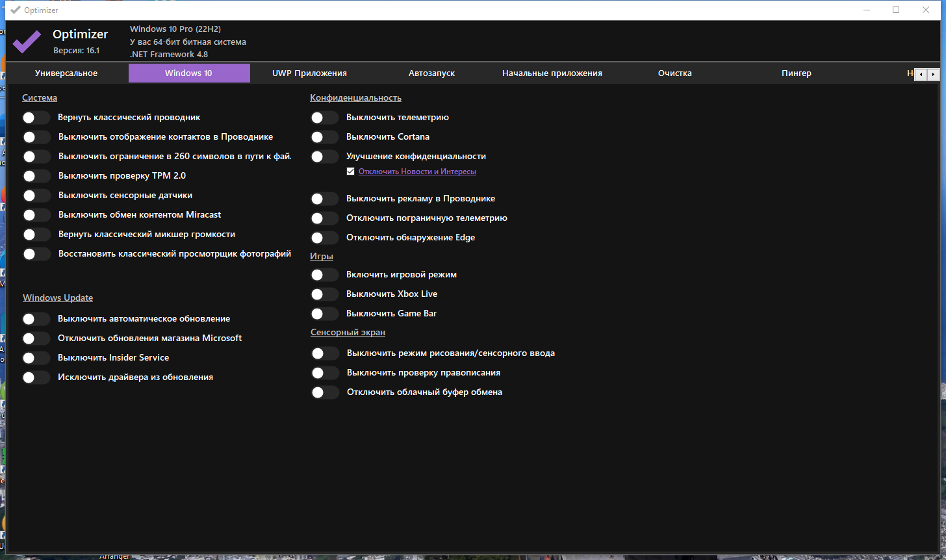Open the Очистка tab
This screenshot has width=946, height=560.
674,73
